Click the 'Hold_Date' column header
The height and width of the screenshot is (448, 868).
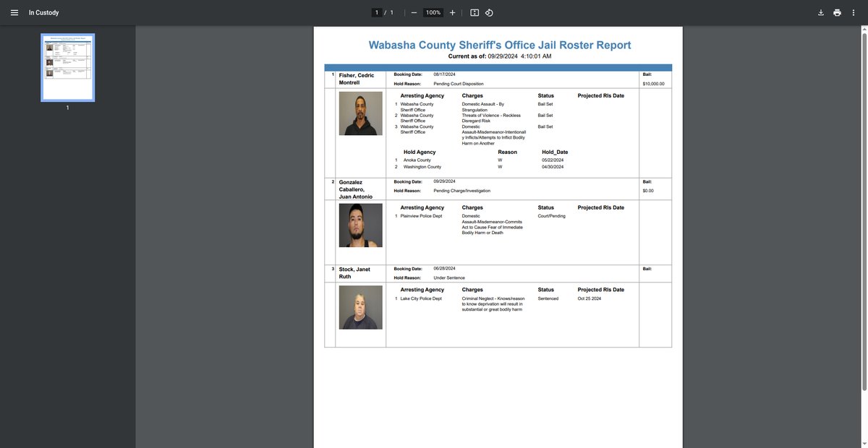coord(555,152)
